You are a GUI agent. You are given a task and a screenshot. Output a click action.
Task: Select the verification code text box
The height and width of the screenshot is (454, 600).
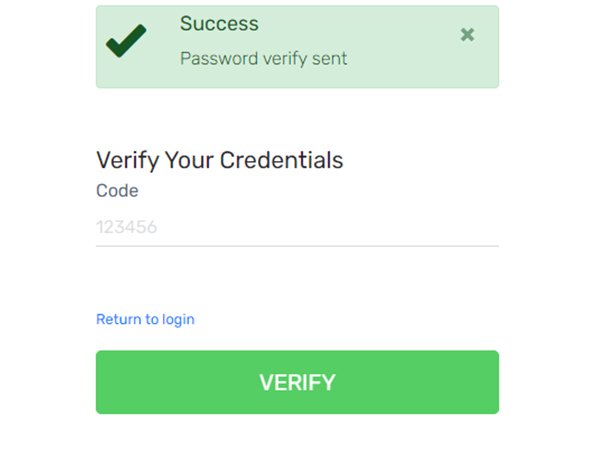[297, 228]
